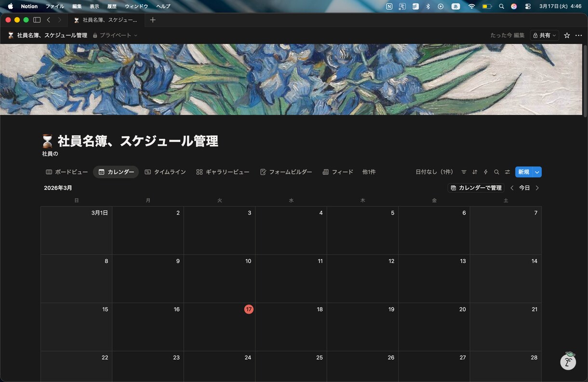Screen dimensions: 588x382
Task: Click the Notion icon in menu bar
Action: click(389, 6)
